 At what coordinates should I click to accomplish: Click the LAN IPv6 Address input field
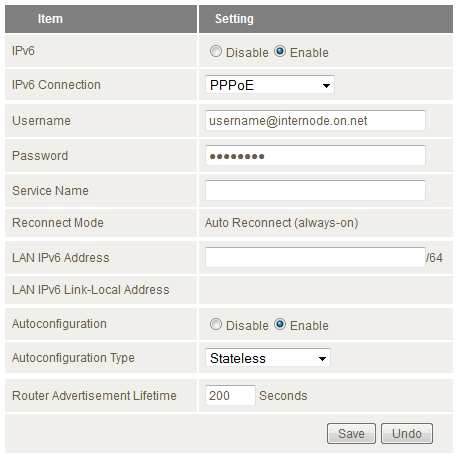pyautogui.click(x=315, y=257)
